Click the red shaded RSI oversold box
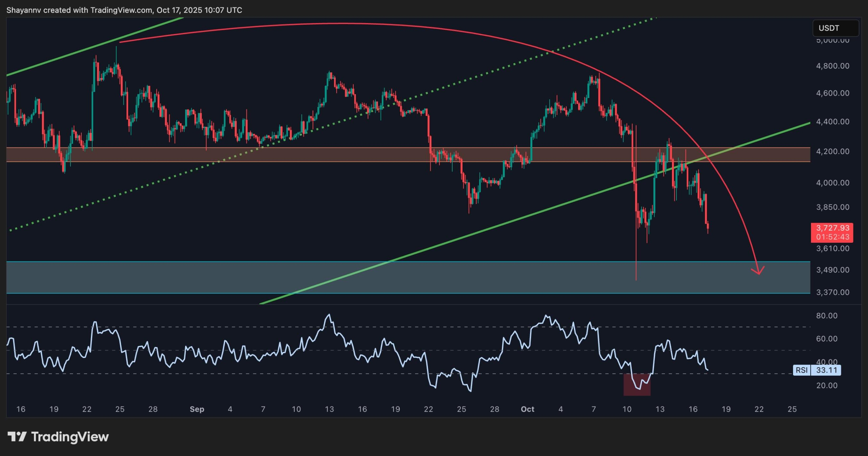 pos(637,385)
